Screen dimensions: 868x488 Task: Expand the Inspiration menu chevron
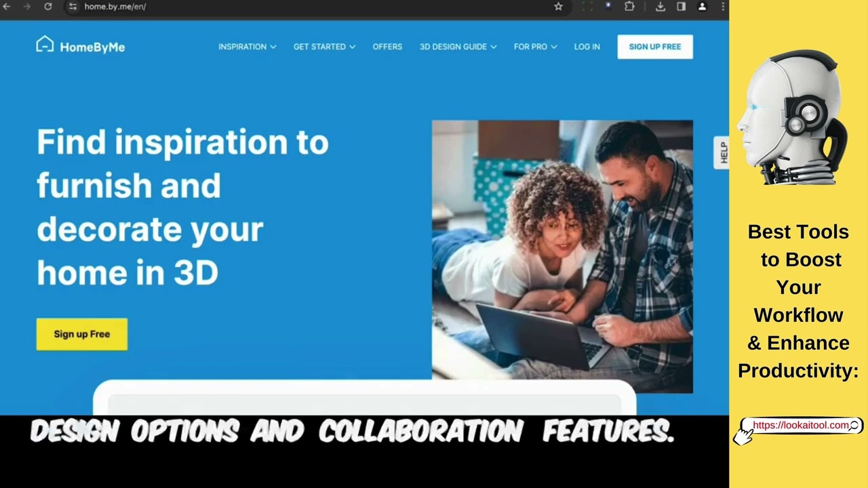(273, 47)
